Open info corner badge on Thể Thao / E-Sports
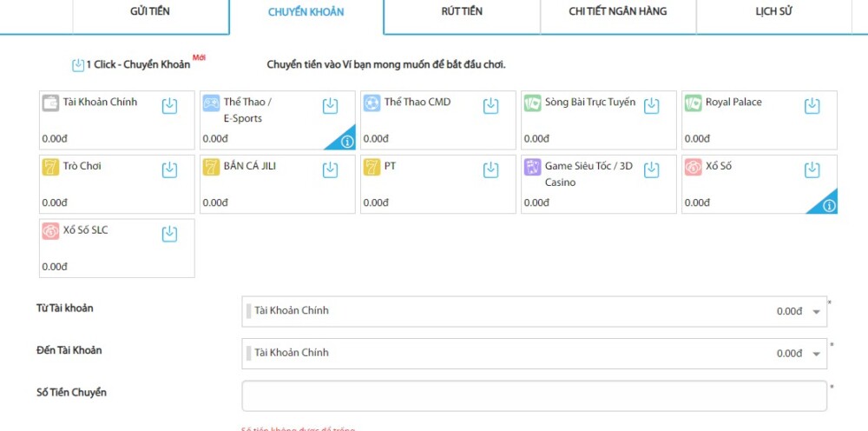Image resolution: width=868 pixels, height=431 pixels. 346,142
